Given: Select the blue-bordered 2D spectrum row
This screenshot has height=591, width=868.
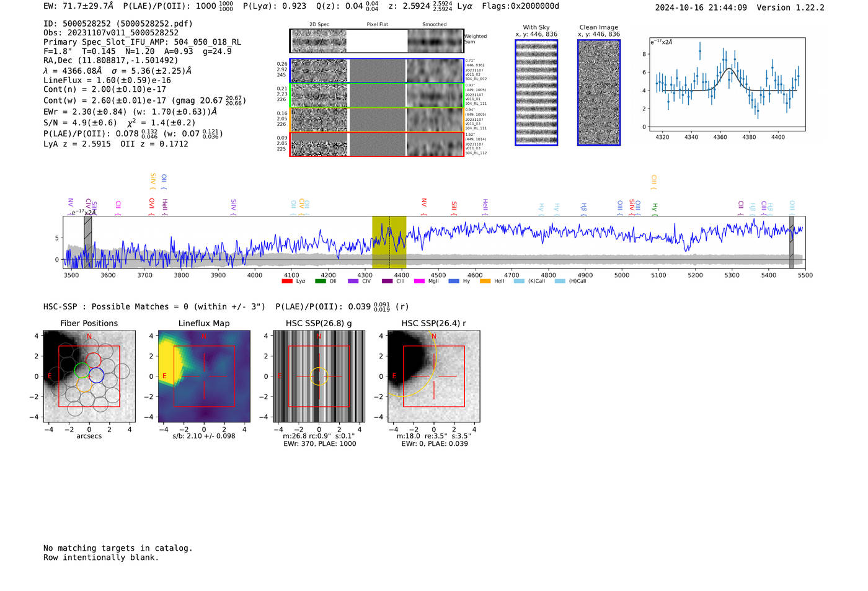Looking at the screenshot, I should pyautogui.click(x=377, y=71).
